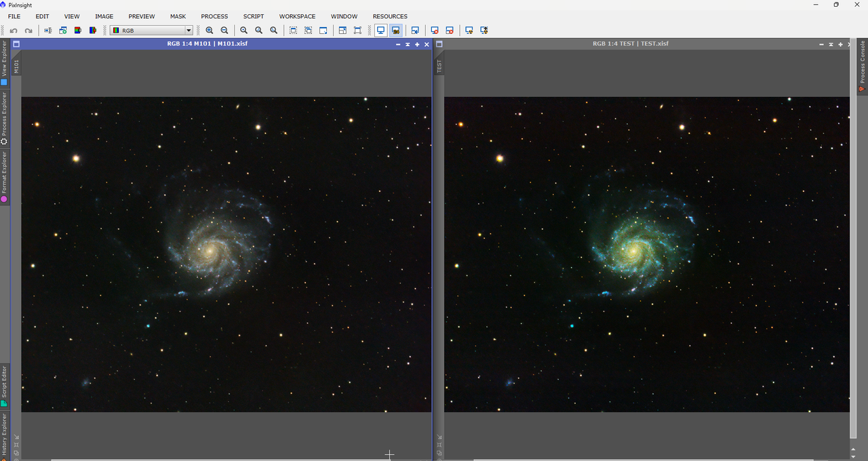Click the Redo arrow icon
Viewport: 868px width, 461px height.
(x=28, y=31)
